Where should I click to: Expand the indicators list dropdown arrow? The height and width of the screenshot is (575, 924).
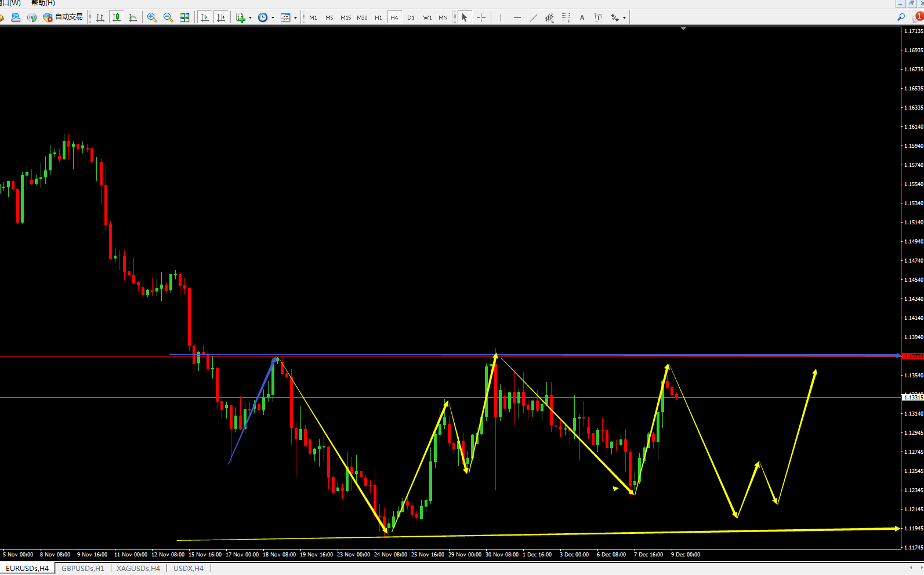[250, 17]
